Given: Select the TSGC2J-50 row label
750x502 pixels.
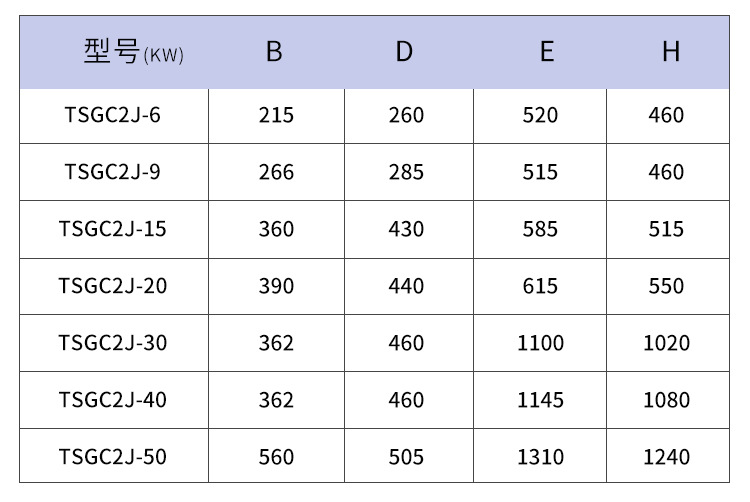Looking at the screenshot, I should [x=113, y=457].
